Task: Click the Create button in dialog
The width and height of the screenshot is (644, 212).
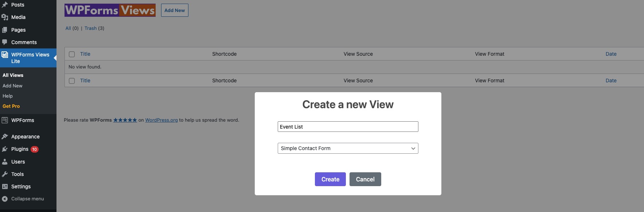Action: tap(330, 179)
